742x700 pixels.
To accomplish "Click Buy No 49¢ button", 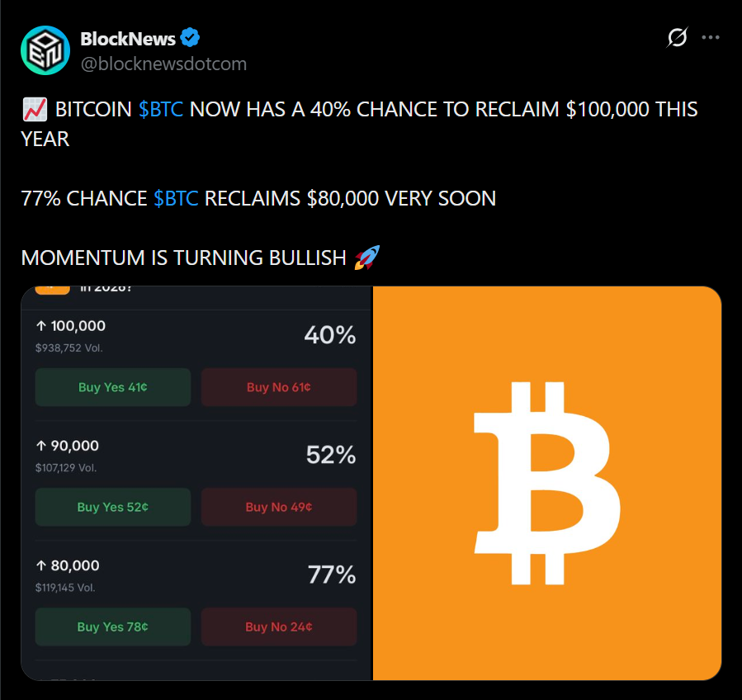I will 279,507.
